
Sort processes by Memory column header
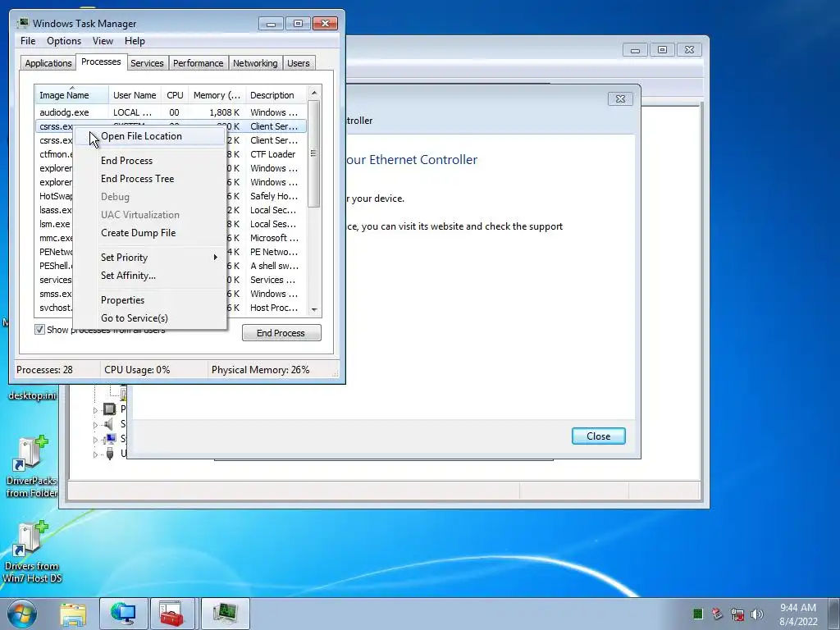pos(217,95)
